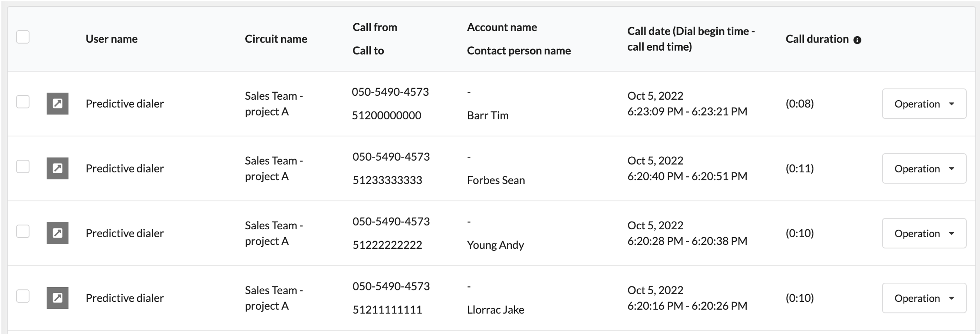Open outbound call icon for Barr Tim row

58,103
